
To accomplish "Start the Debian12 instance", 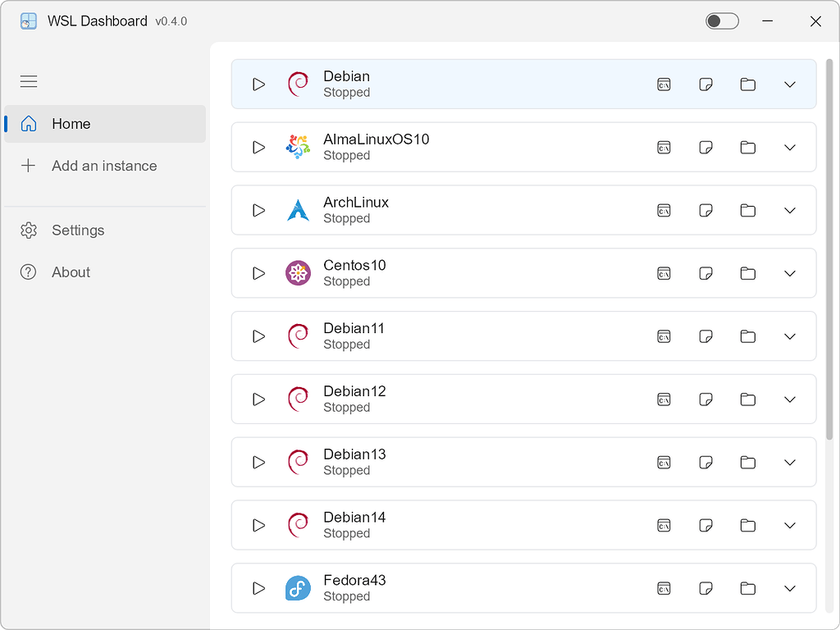I will pyautogui.click(x=258, y=399).
